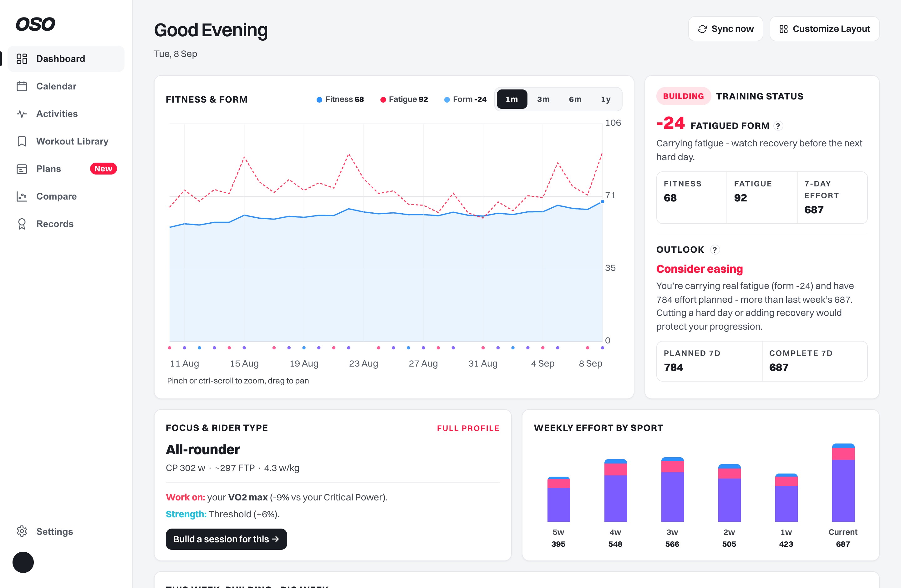
Task: Open Dashboard grid icon in sidebar
Action: pyautogui.click(x=22, y=59)
